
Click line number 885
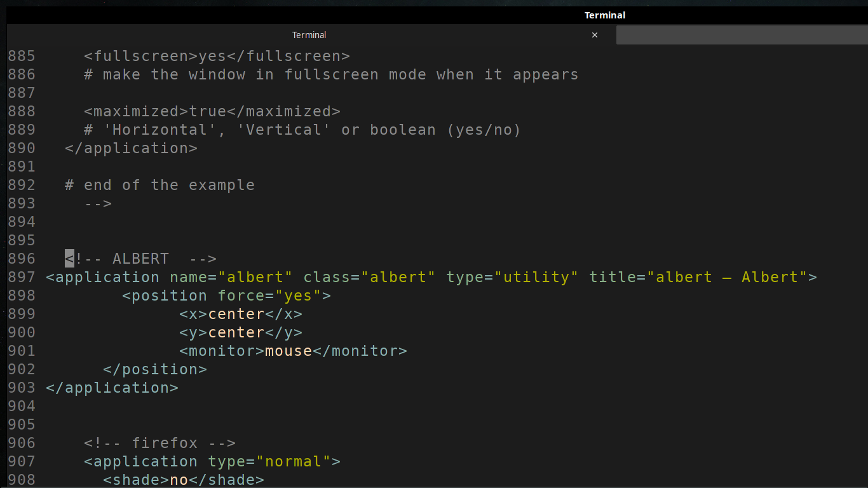tap(22, 56)
